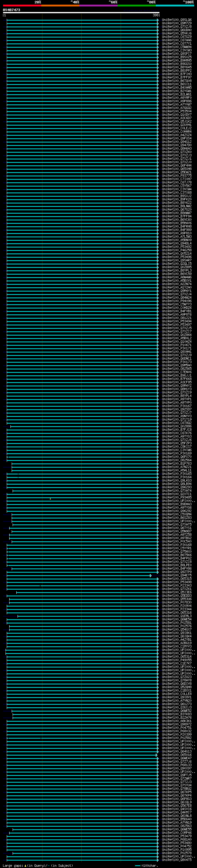Select hit UniRef100_C5XQM4
Viewport: 197px width, 868px height.
pyautogui.click(x=176, y=514)
